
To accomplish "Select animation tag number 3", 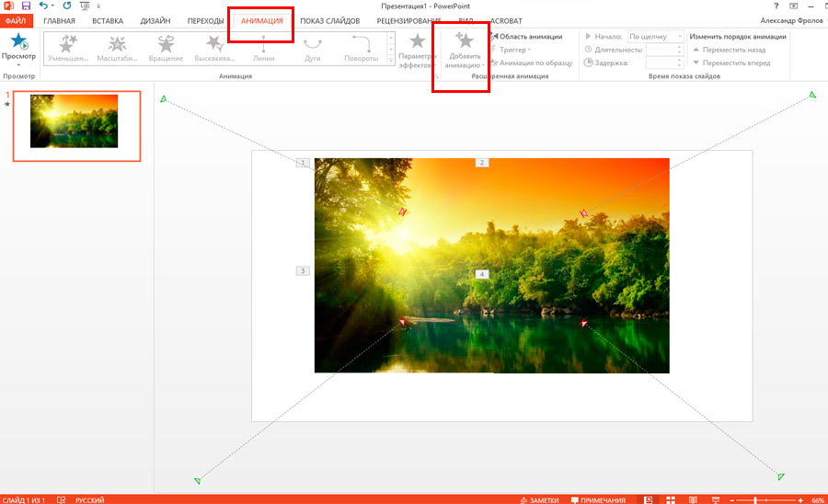I will click(x=303, y=270).
